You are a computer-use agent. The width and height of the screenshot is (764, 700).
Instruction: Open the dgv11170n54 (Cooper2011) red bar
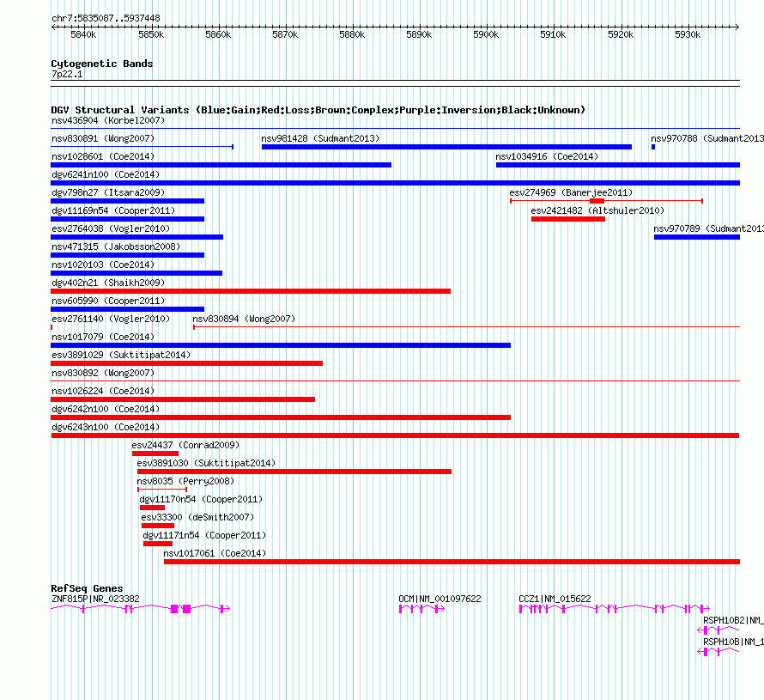point(152,508)
